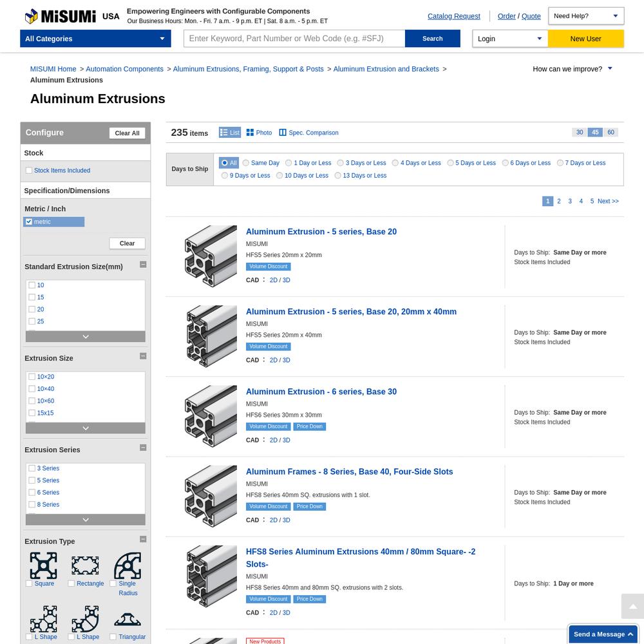Screen dimensions: 644x644
Task: Uncheck the metric checkbox
Action: coord(29,222)
